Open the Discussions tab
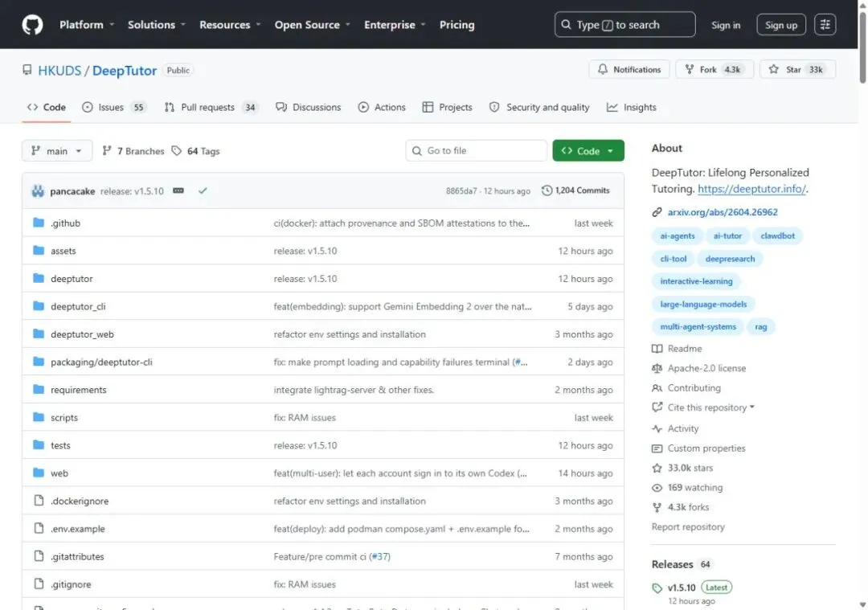868x610 pixels. click(309, 108)
